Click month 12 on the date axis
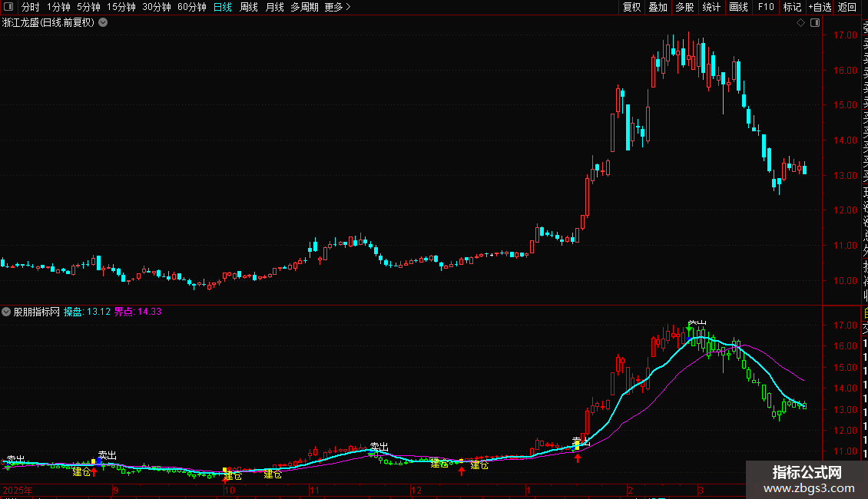 [416, 491]
